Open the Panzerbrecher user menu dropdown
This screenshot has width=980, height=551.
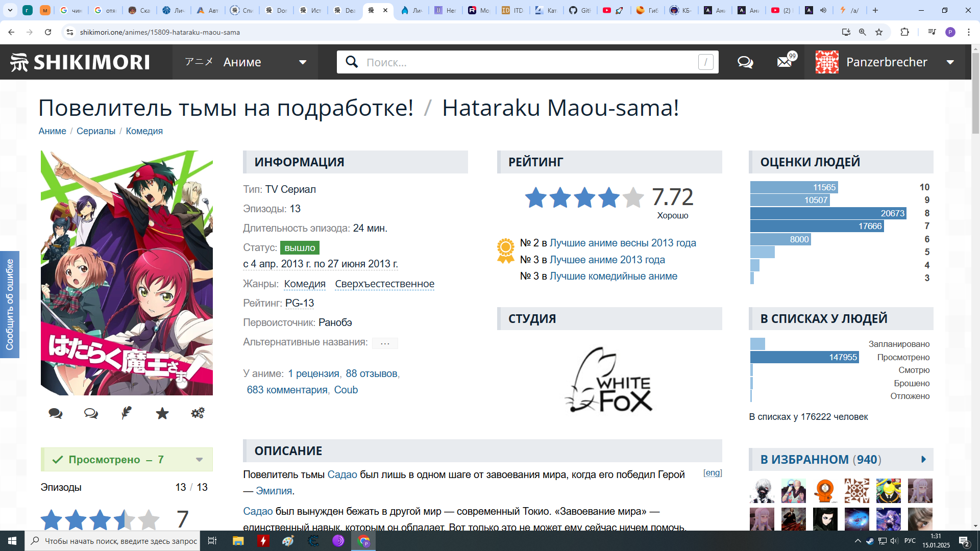click(950, 62)
